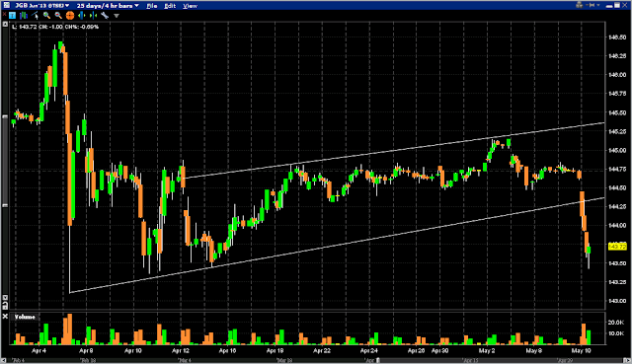The height and width of the screenshot is (364, 632).
Task: Open the View menu
Action: 190,6
